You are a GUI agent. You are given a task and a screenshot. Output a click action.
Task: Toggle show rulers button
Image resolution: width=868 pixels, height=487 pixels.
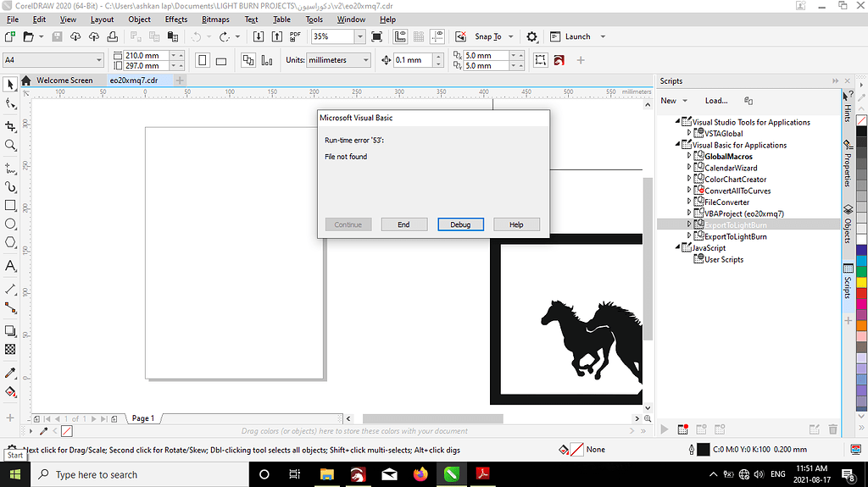click(x=400, y=36)
